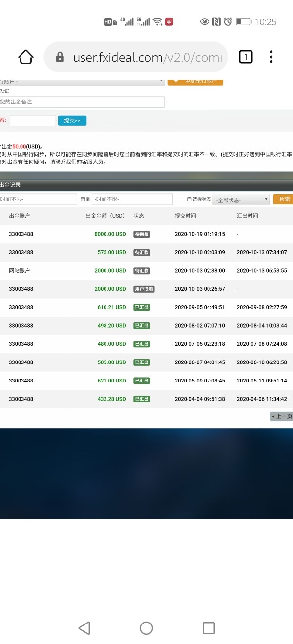Click the orange 检索 search button
The image size is (293, 644).
pos(283,199)
